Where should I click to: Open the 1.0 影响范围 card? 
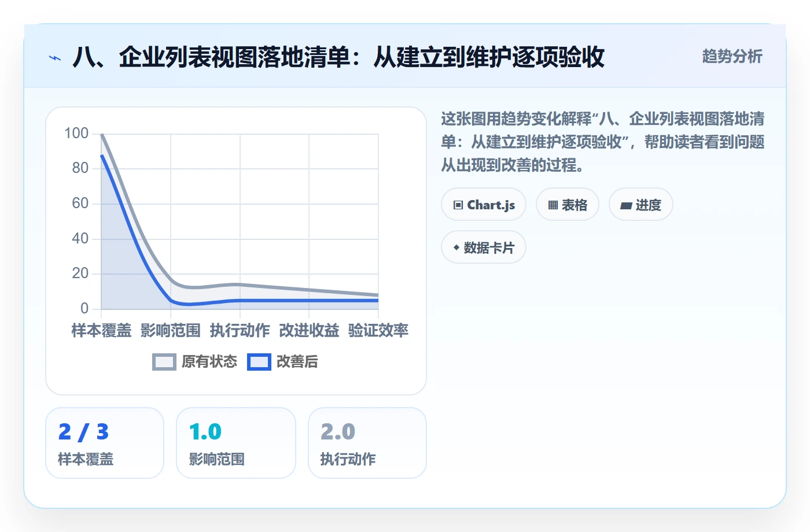click(x=236, y=443)
